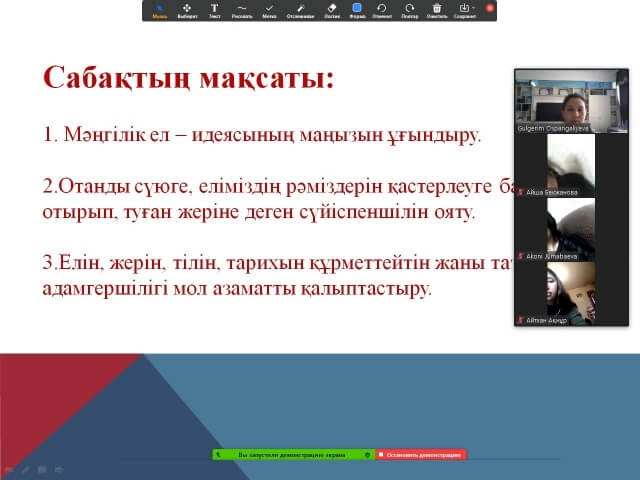
Task: Click the line starting '3.Елін, жерін, тілін'
Action: click(278, 262)
